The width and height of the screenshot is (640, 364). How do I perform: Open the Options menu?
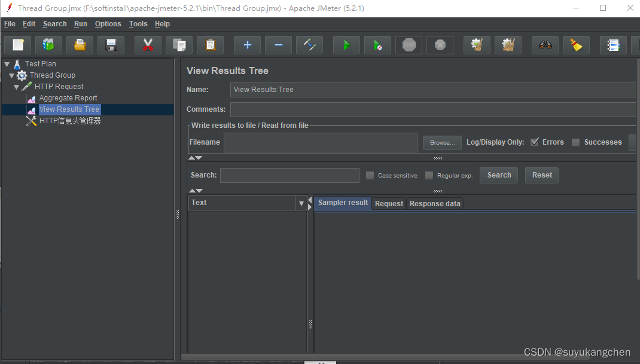click(x=108, y=24)
